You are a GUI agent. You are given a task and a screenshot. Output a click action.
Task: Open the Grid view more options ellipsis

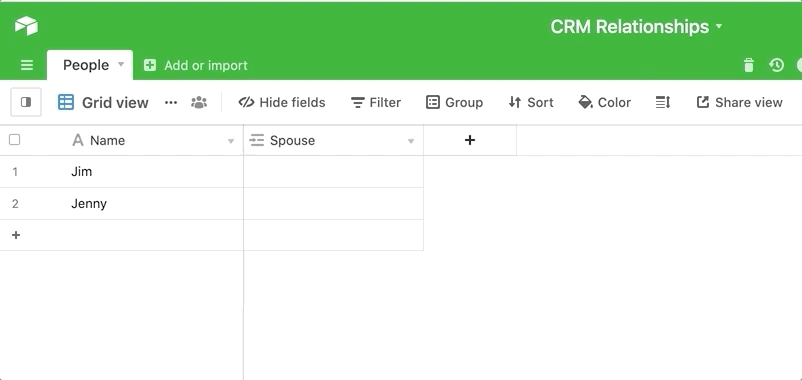[x=171, y=102]
